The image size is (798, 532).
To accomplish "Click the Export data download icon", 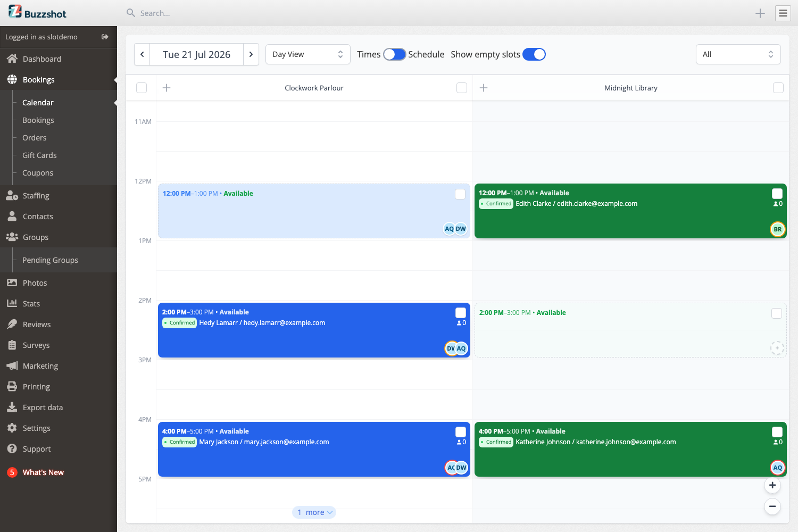I will [12, 407].
